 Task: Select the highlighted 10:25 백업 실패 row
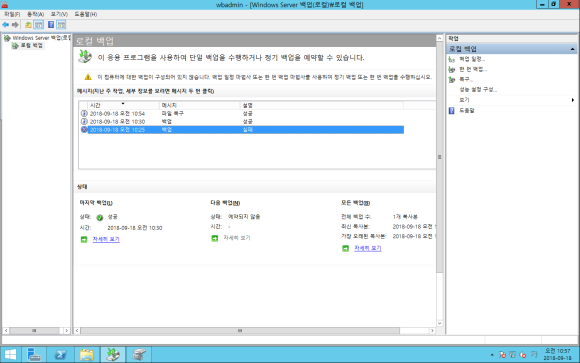coord(242,130)
